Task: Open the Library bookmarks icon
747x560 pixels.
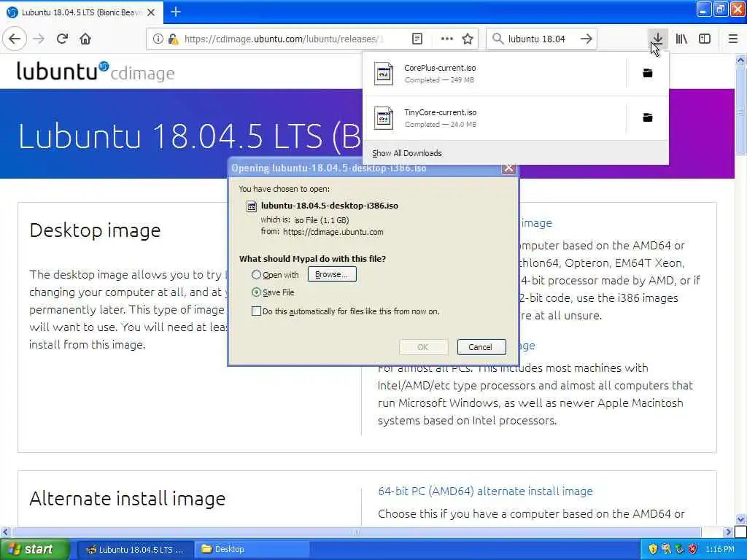Action: [x=681, y=39]
